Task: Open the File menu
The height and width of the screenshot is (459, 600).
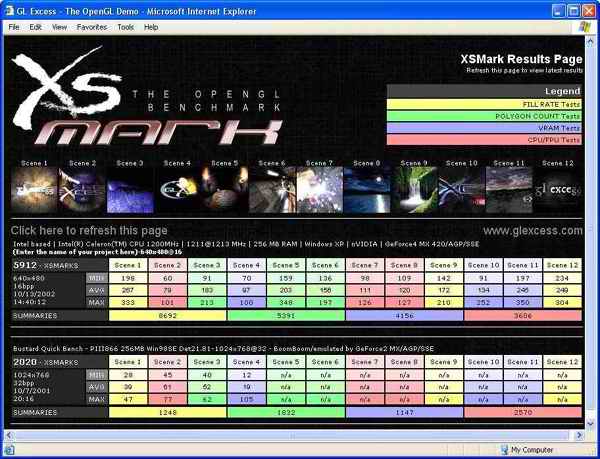Action: coord(14,27)
